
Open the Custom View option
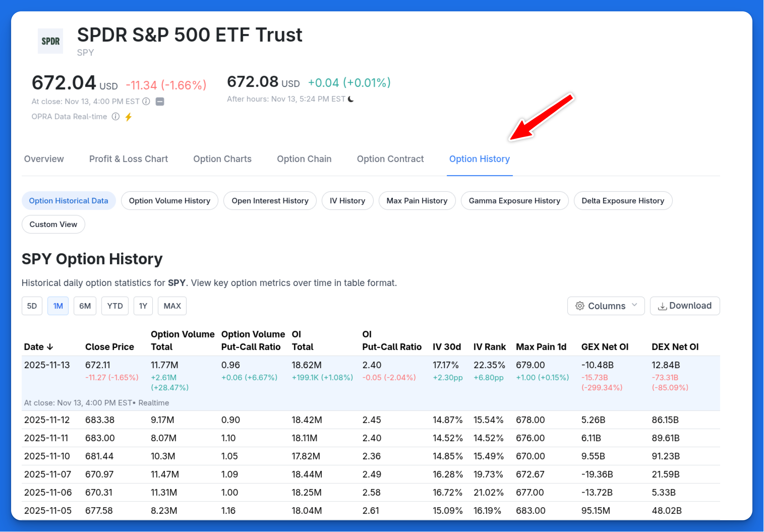53,224
